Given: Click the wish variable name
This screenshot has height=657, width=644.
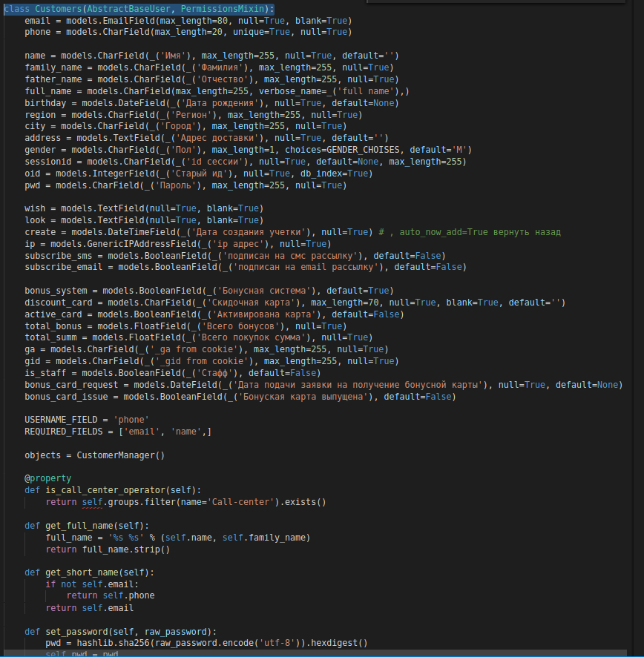Looking at the screenshot, I should pos(35,208).
